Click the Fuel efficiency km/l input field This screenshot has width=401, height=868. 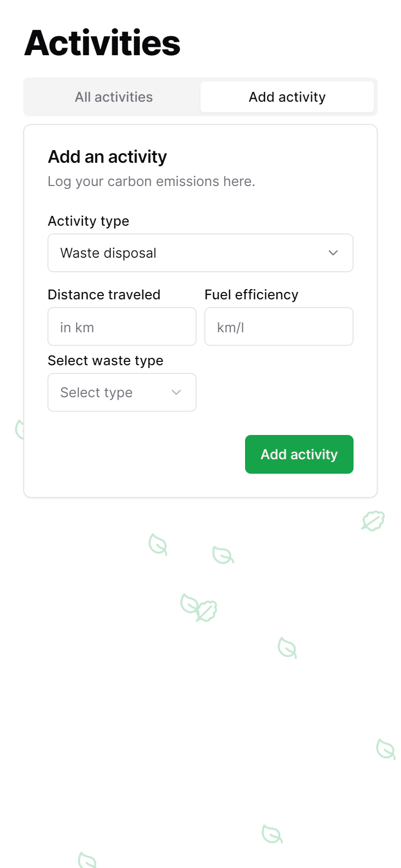click(x=278, y=326)
